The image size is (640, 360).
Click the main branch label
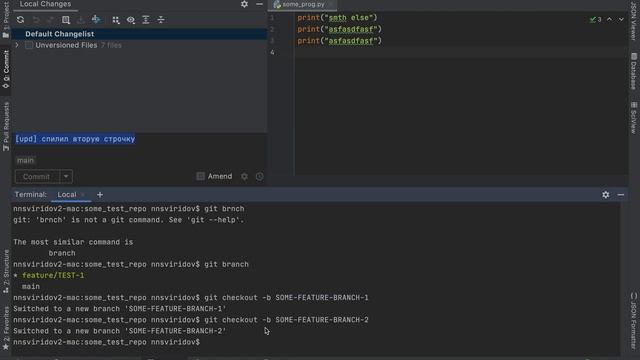tap(25, 160)
